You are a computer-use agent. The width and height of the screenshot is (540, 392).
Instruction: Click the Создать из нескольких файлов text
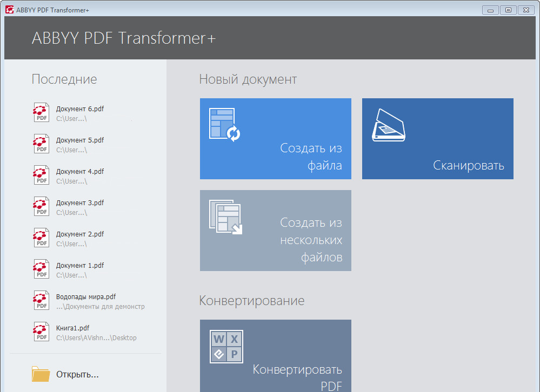coord(311,240)
